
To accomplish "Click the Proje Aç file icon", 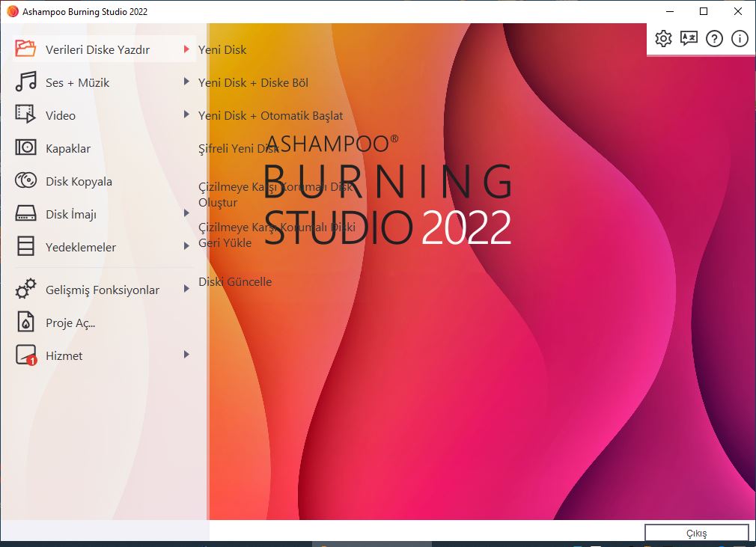I will (25, 322).
